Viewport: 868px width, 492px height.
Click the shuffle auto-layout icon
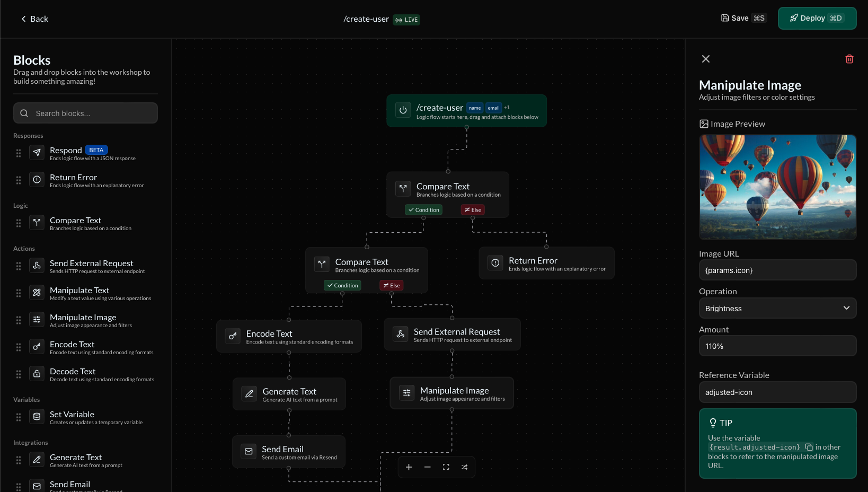coord(464,467)
